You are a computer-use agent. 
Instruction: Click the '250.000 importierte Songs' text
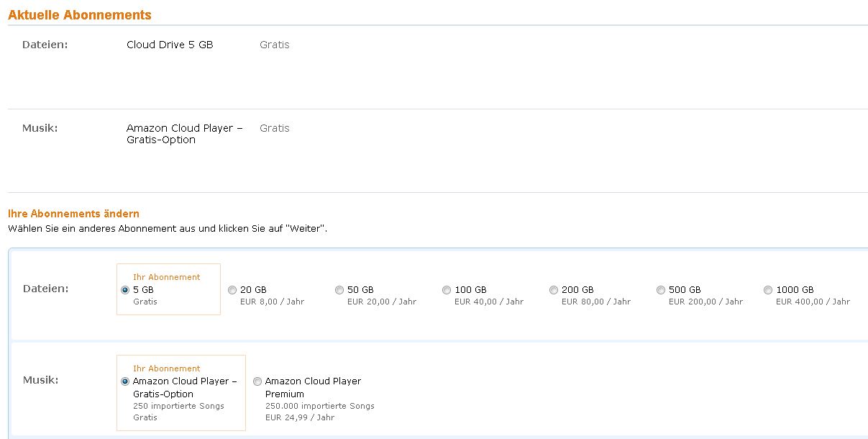click(x=320, y=406)
